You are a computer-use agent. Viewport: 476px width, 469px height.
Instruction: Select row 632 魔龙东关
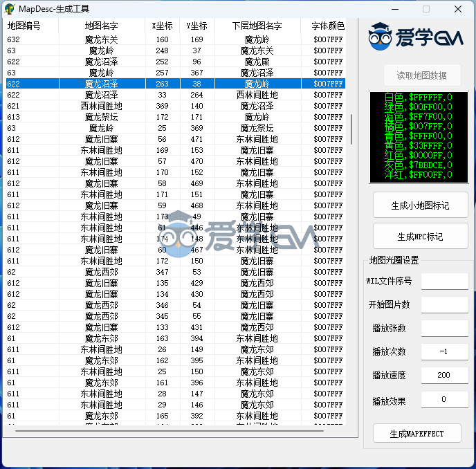pyautogui.click(x=176, y=39)
